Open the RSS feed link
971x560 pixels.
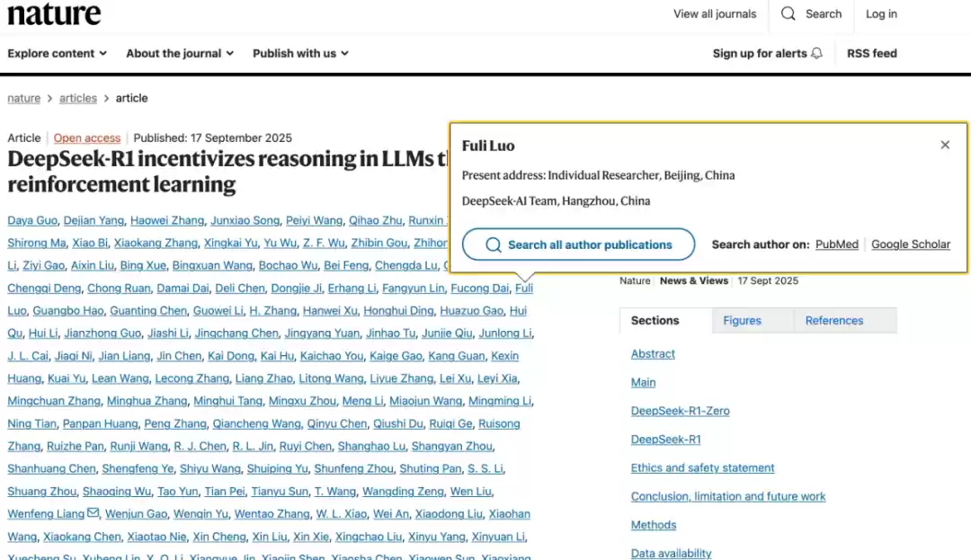click(x=871, y=53)
